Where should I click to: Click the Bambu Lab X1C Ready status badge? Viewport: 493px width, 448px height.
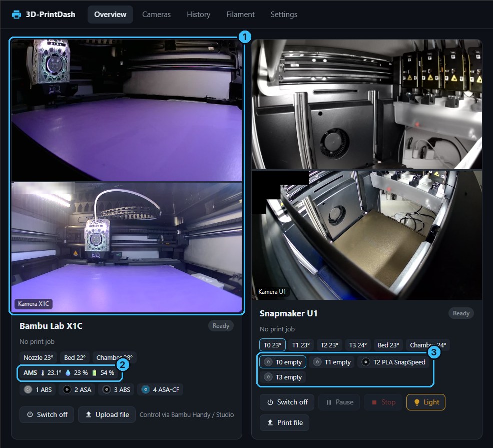[x=221, y=326]
